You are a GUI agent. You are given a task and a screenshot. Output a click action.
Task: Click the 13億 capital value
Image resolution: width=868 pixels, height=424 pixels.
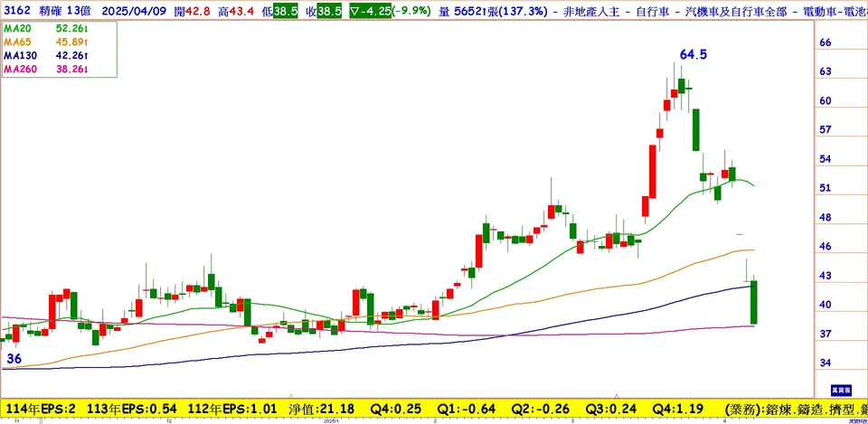click(x=80, y=12)
